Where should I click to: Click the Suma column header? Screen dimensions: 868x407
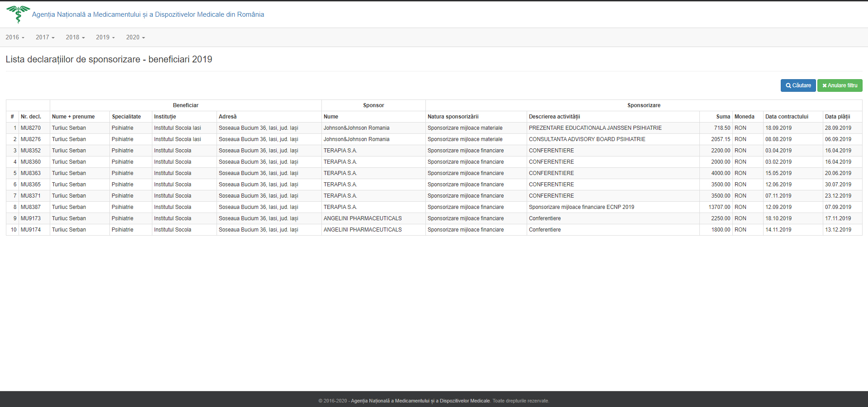pyautogui.click(x=723, y=117)
